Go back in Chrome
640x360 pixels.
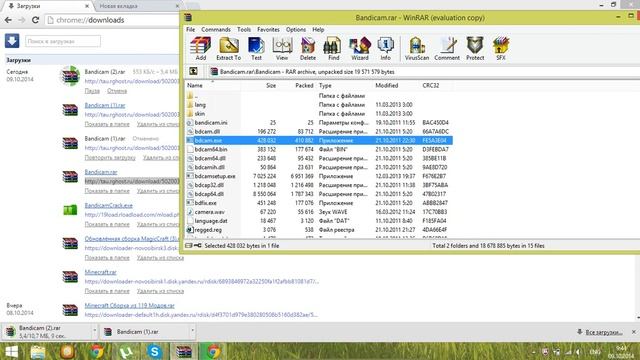point(8,20)
